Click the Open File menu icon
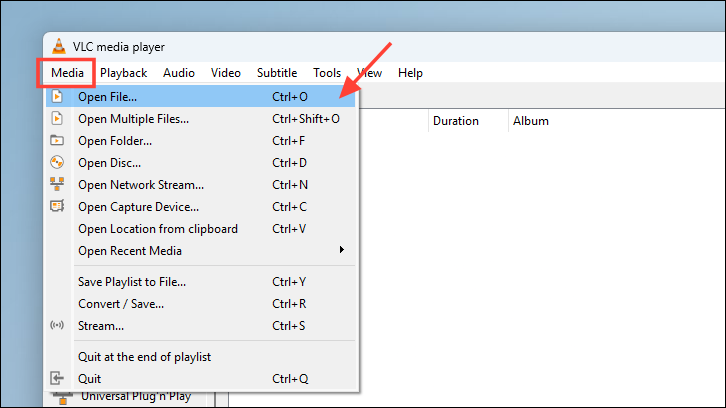 [x=57, y=97]
